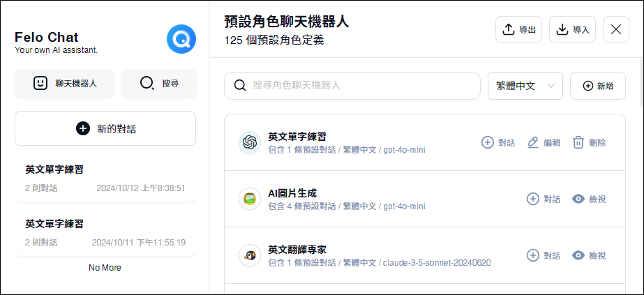Click the picture avatar of AI圖片生成
The width and height of the screenshot is (644, 295).
pyautogui.click(x=250, y=199)
